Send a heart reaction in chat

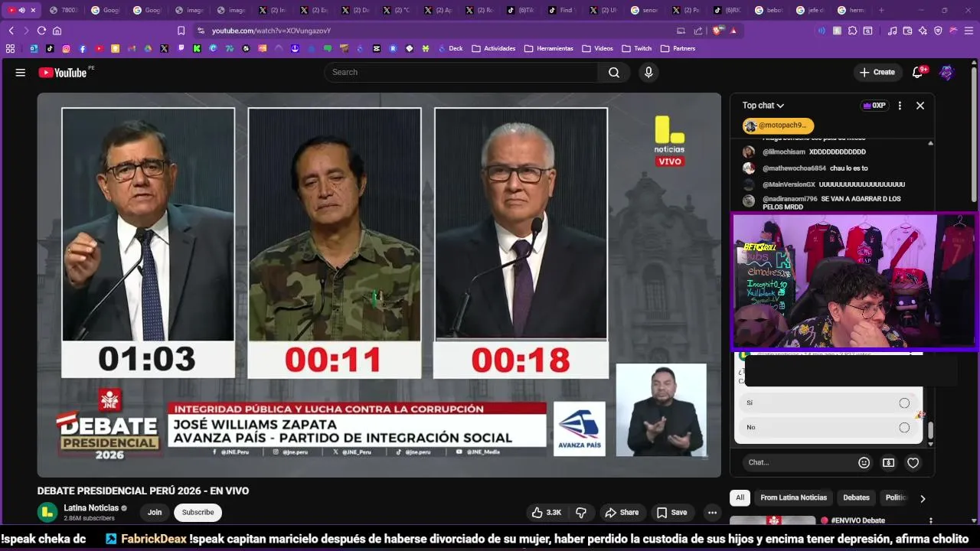pos(913,462)
